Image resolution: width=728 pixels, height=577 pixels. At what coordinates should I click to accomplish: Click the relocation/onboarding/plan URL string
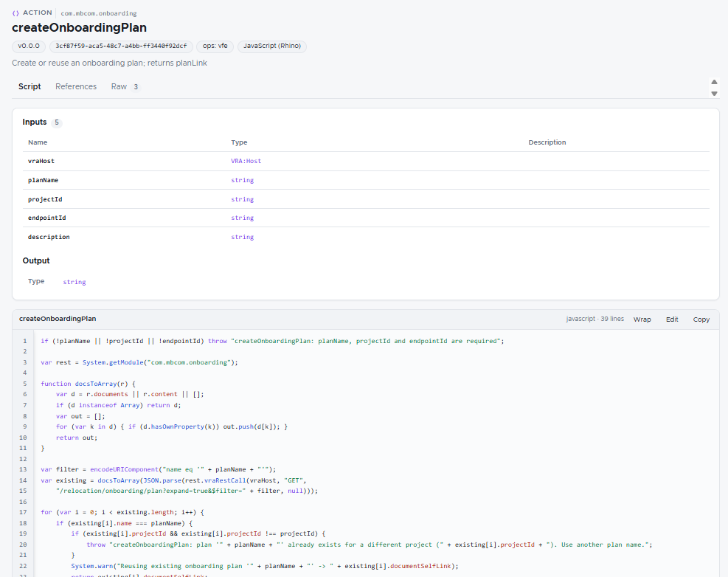[x=151, y=491]
